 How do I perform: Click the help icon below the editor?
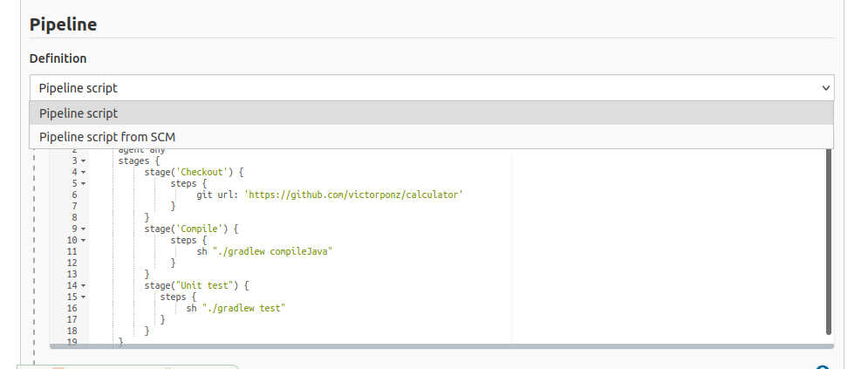click(821, 366)
